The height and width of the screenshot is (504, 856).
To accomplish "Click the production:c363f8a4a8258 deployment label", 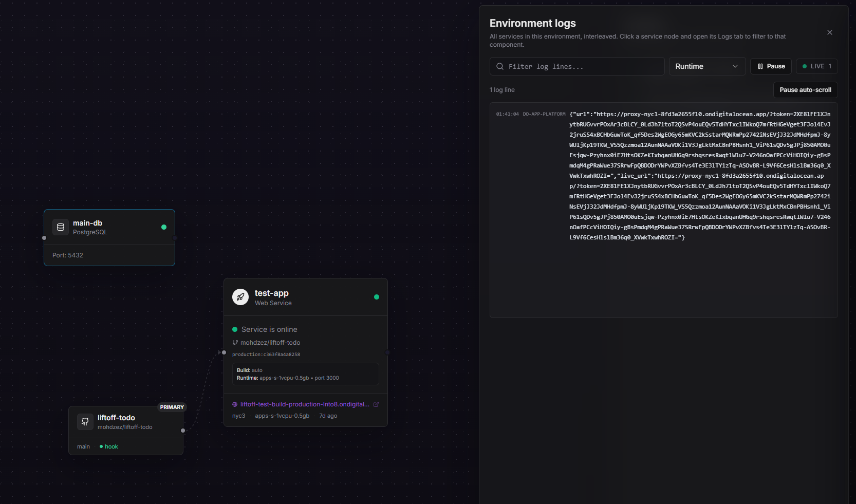I will pos(266,354).
